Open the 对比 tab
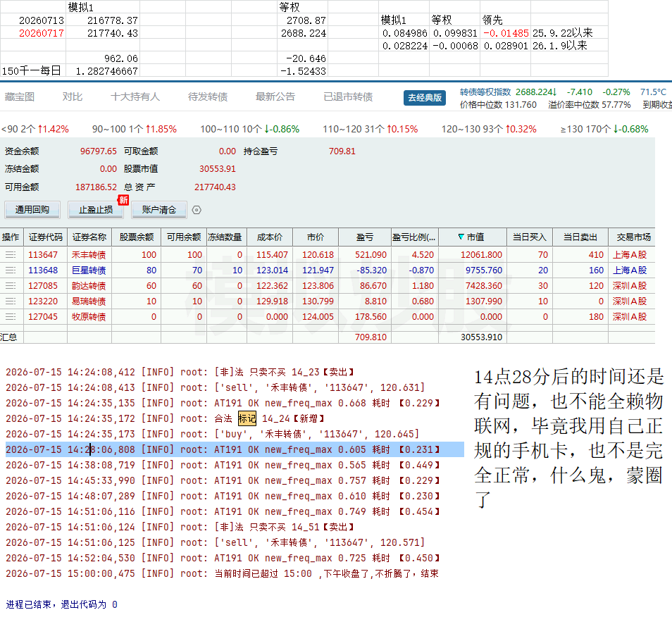This screenshot has height=629, width=672. click(x=72, y=96)
